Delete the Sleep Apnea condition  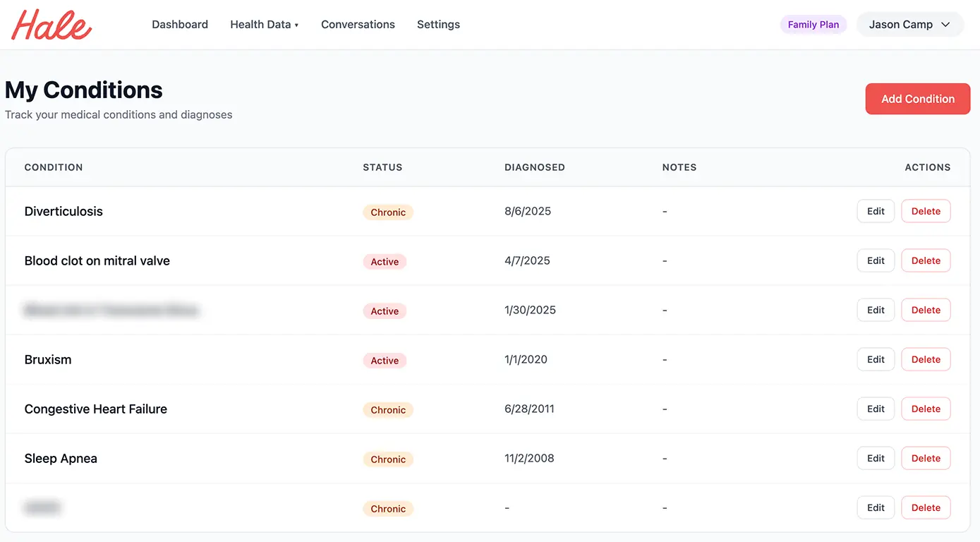point(926,458)
